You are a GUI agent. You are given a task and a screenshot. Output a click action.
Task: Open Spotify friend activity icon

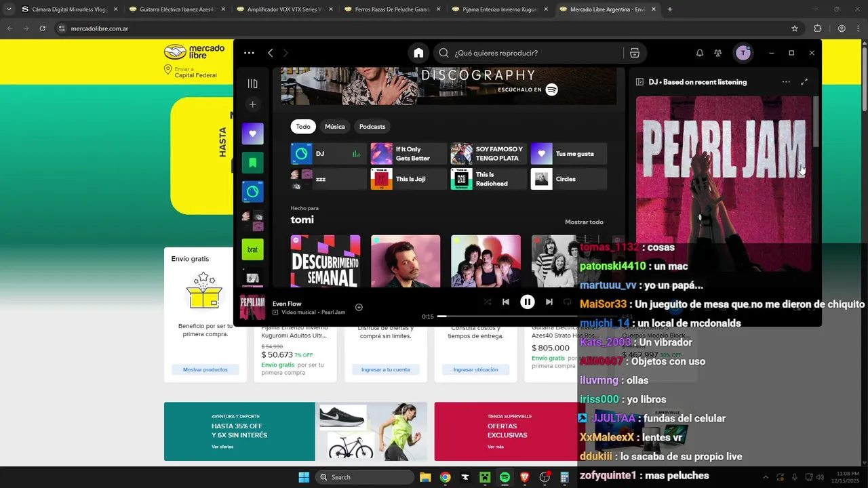click(718, 53)
